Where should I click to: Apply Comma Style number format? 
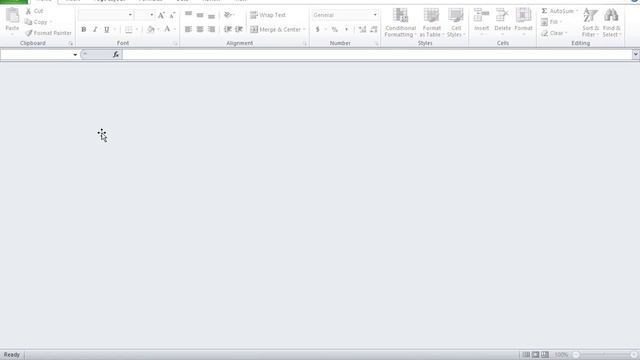(346, 29)
